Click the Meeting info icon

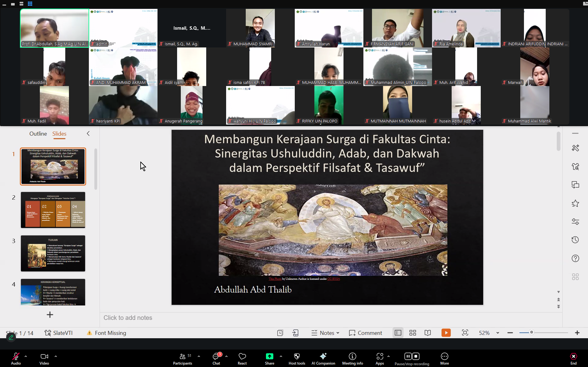[x=352, y=357]
